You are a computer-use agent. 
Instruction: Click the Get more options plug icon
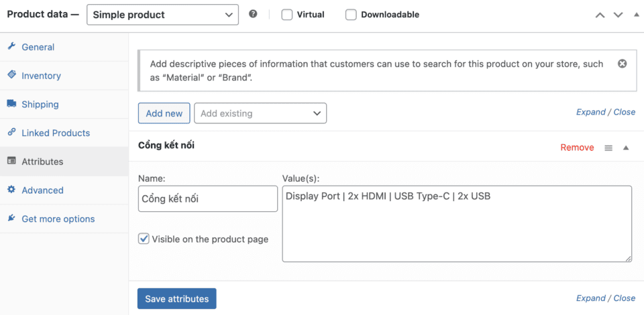11,218
